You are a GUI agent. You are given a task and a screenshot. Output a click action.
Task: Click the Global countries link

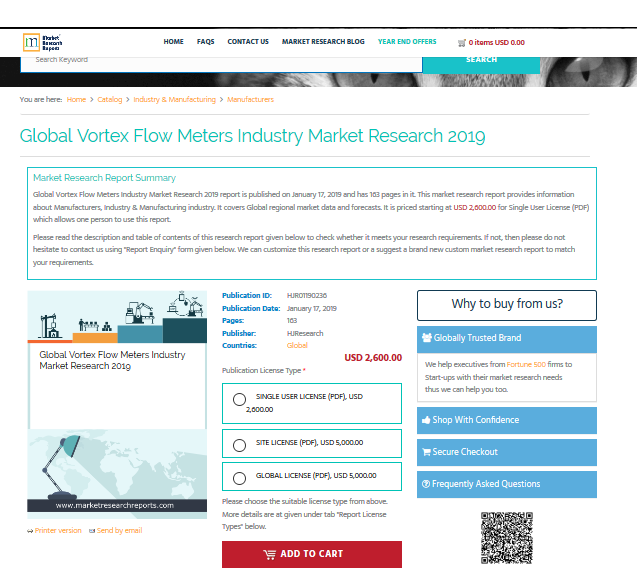[297, 346]
